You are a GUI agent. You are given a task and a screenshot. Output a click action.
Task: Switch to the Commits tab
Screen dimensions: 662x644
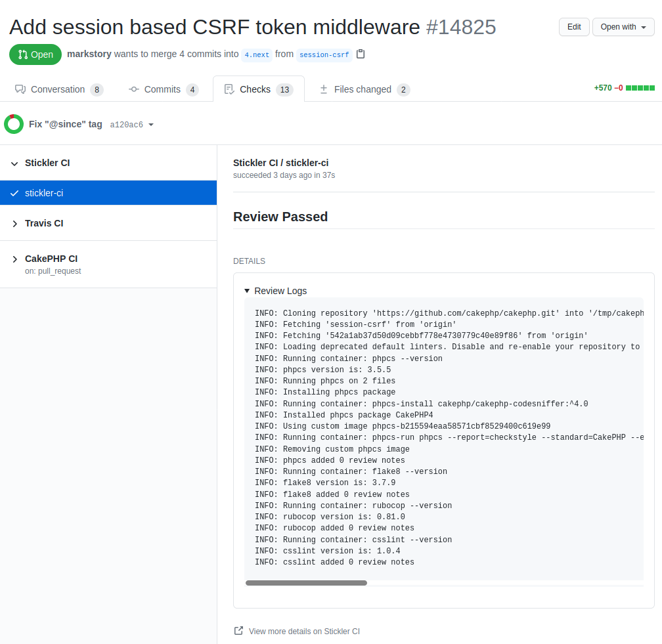pyautogui.click(x=163, y=89)
